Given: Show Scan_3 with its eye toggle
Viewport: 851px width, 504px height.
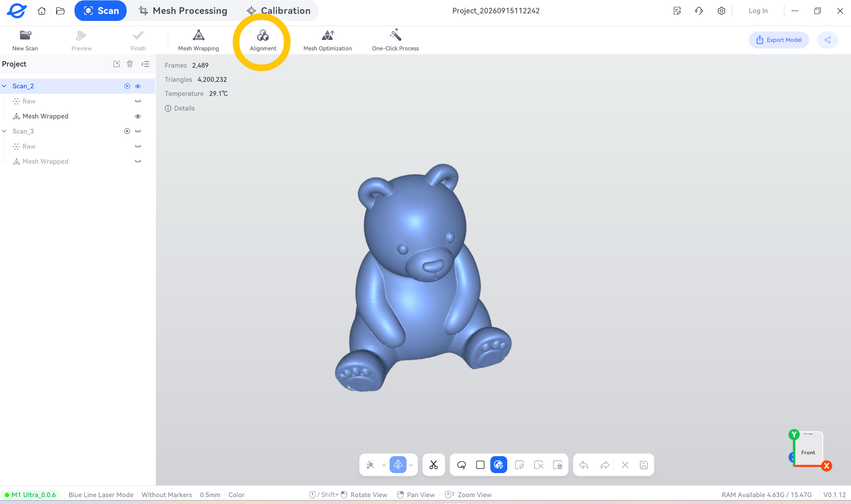Looking at the screenshot, I should (x=138, y=131).
